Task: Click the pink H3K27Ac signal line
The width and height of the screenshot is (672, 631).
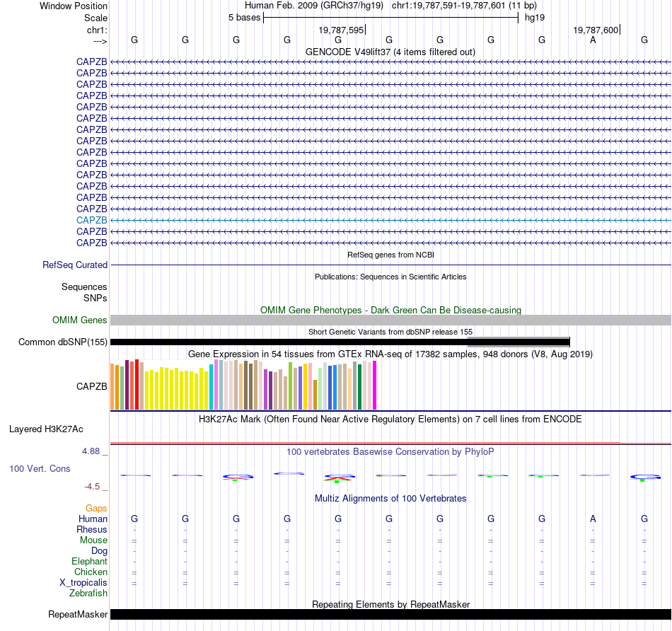Action: tap(390, 443)
